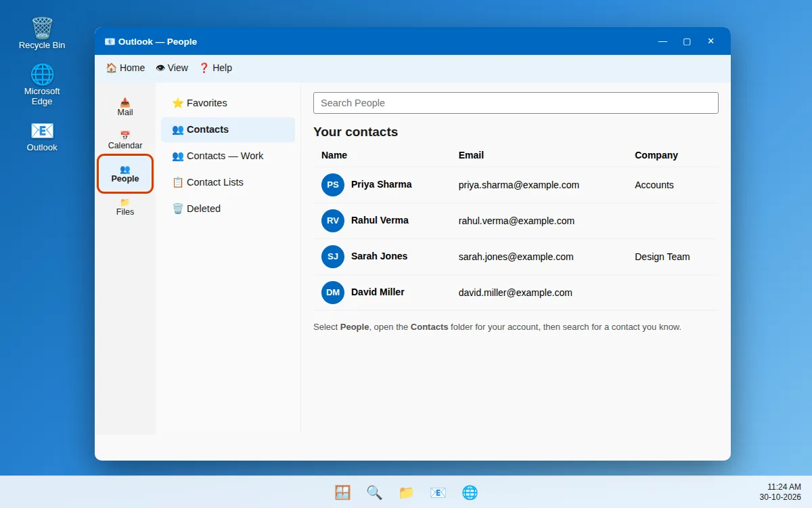Open the Recycle Bin desktop icon
The width and height of the screenshot is (812, 508).
(x=42, y=33)
